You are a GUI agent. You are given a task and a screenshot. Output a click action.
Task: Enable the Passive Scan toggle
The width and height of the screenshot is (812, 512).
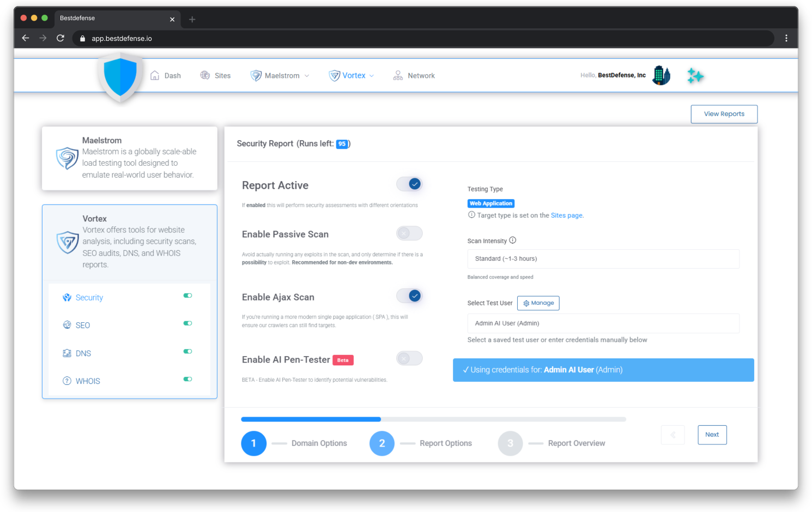coord(409,233)
